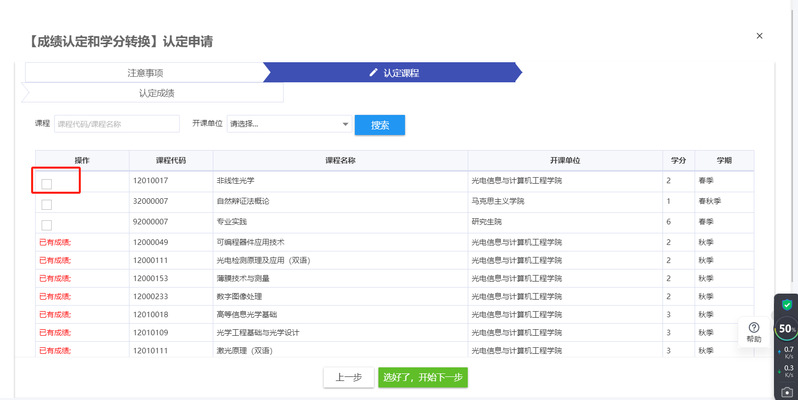Click the green shield security icon
This screenshot has height=400, width=798.
[x=786, y=304]
